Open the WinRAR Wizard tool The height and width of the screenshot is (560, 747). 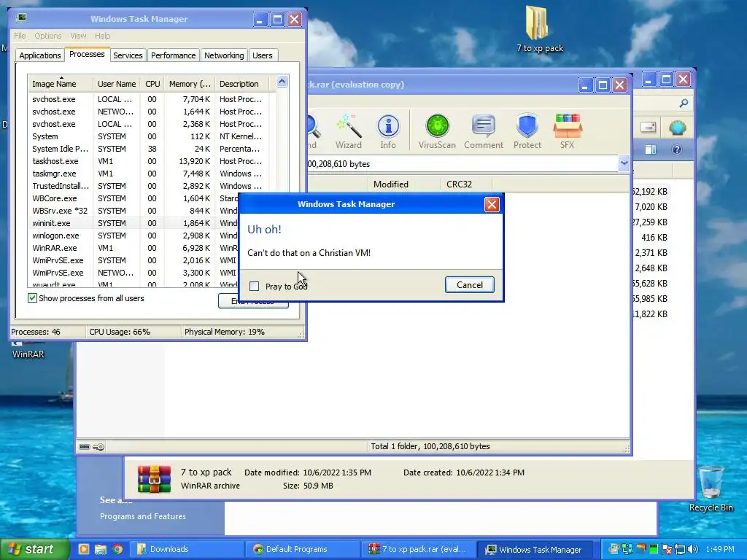tap(348, 131)
